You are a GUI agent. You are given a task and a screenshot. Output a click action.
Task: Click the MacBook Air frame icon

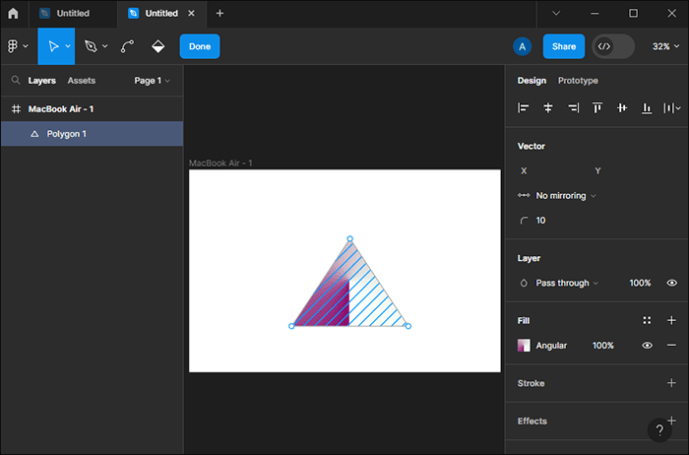point(16,109)
